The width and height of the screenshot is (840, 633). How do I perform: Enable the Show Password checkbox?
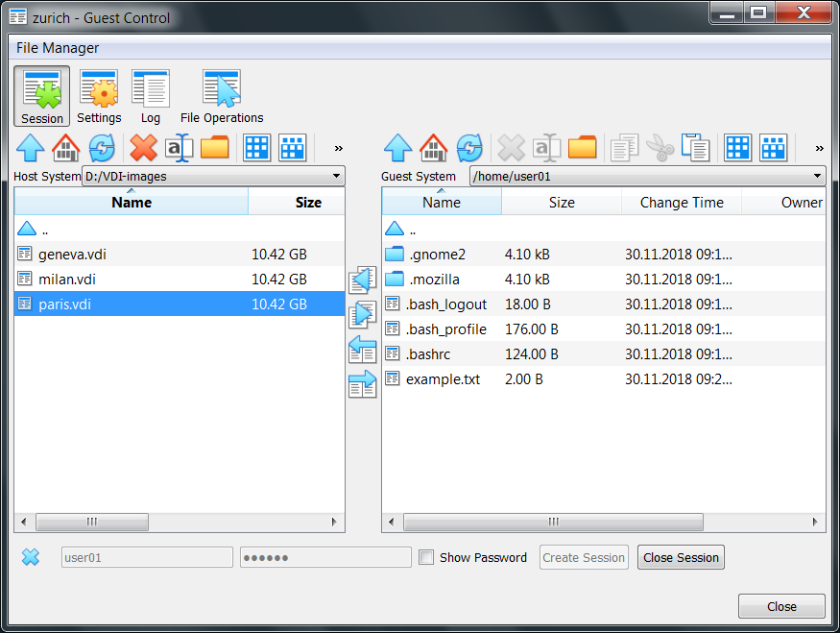425,557
